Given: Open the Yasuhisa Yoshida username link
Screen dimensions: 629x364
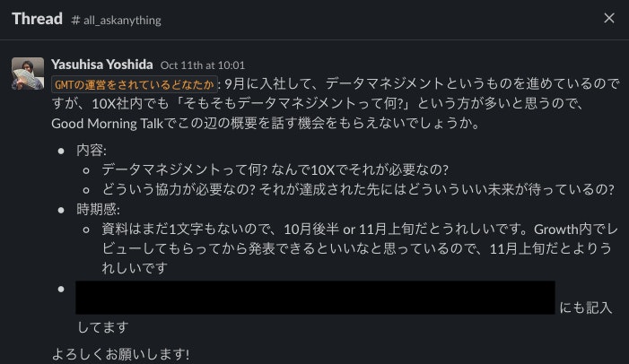Looking at the screenshot, I should click(102, 65).
